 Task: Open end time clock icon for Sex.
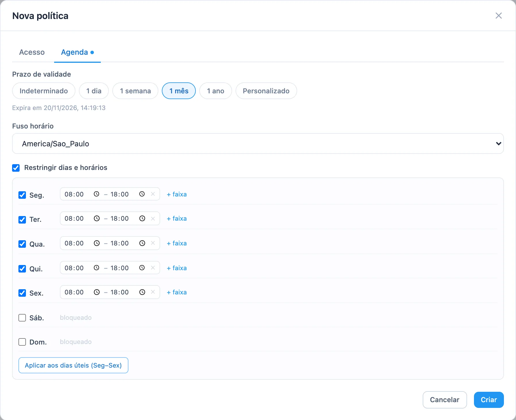tap(142, 292)
